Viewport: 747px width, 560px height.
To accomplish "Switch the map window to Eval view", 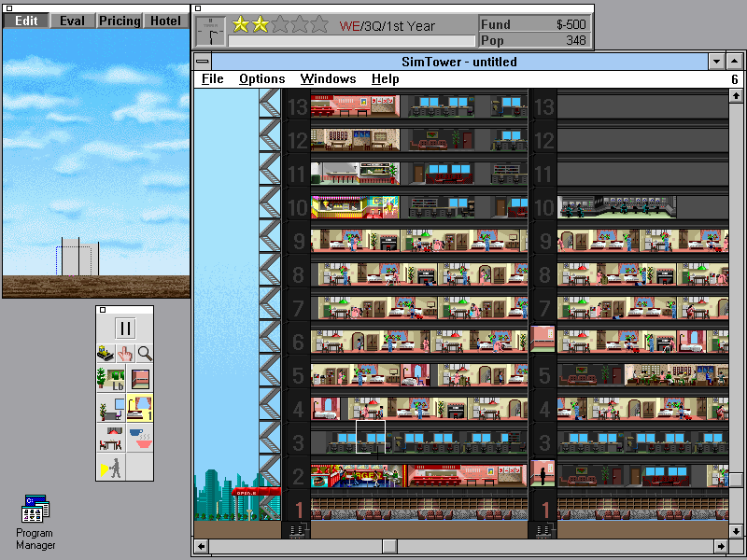I will pos(73,21).
